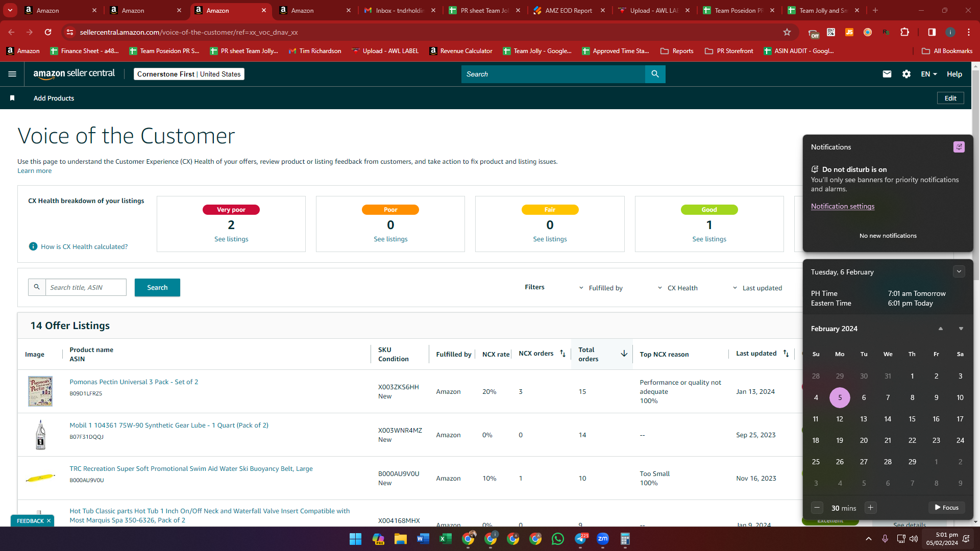Expand the Last updated filter dropdown
Image resolution: width=980 pixels, height=551 pixels.
click(x=757, y=288)
